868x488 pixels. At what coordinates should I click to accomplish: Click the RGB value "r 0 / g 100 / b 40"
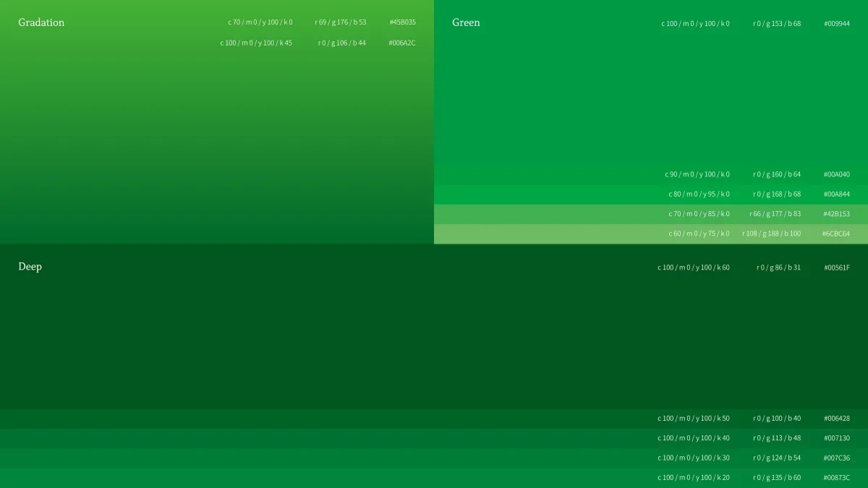[777, 418]
